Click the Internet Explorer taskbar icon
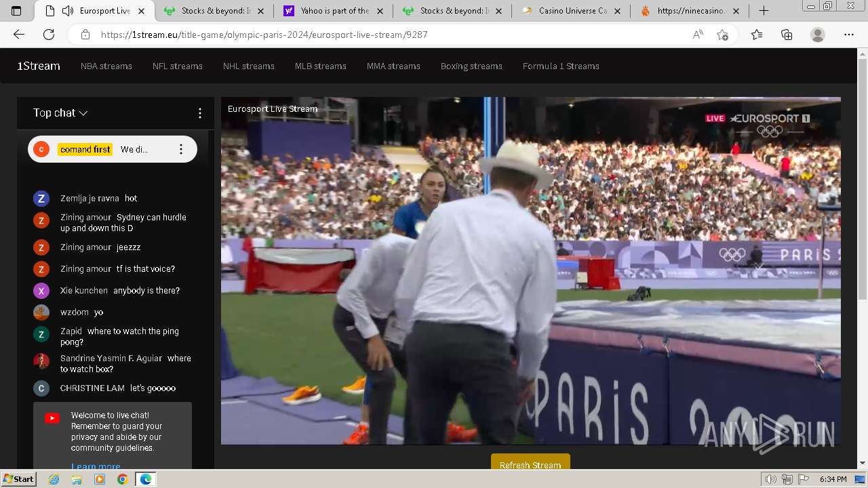Image resolution: width=868 pixels, height=488 pixels. [x=54, y=479]
